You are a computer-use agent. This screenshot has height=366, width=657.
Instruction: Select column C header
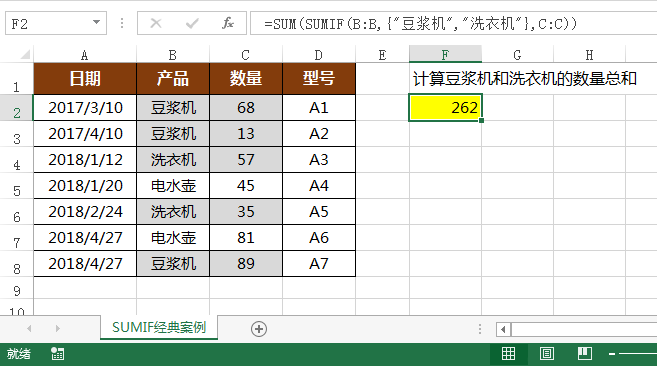[x=246, y=55]
